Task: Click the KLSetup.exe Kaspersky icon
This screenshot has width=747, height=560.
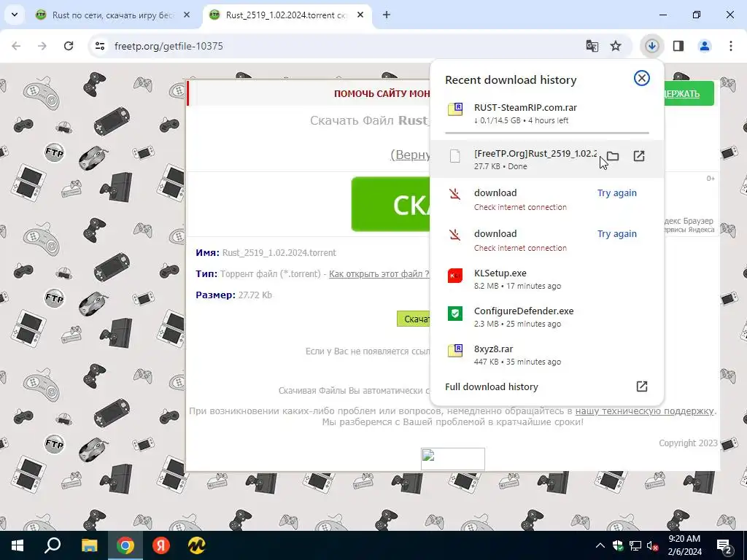Action: (x=455, y=275)
